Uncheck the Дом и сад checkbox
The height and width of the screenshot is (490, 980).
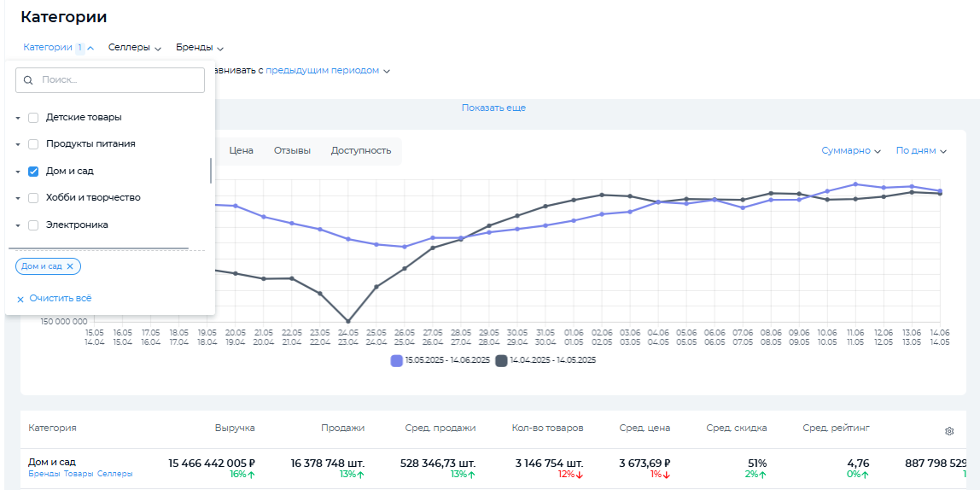pos(33,172)
